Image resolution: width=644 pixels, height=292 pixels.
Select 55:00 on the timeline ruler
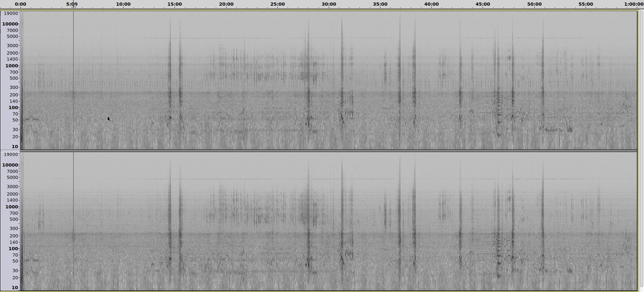[x=586, y=4]
